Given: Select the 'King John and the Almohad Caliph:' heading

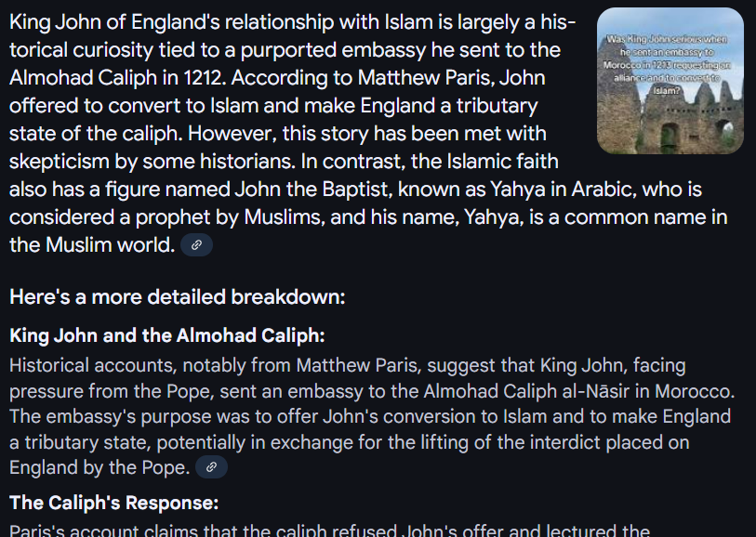Looking at the screenshot, I should tap(167, 335).
